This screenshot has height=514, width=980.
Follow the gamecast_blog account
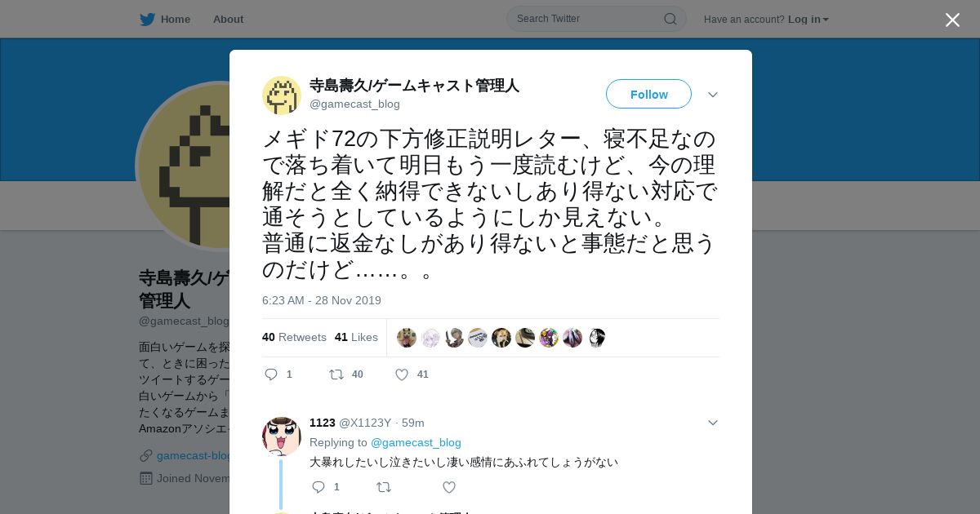(x=648, y=94)
